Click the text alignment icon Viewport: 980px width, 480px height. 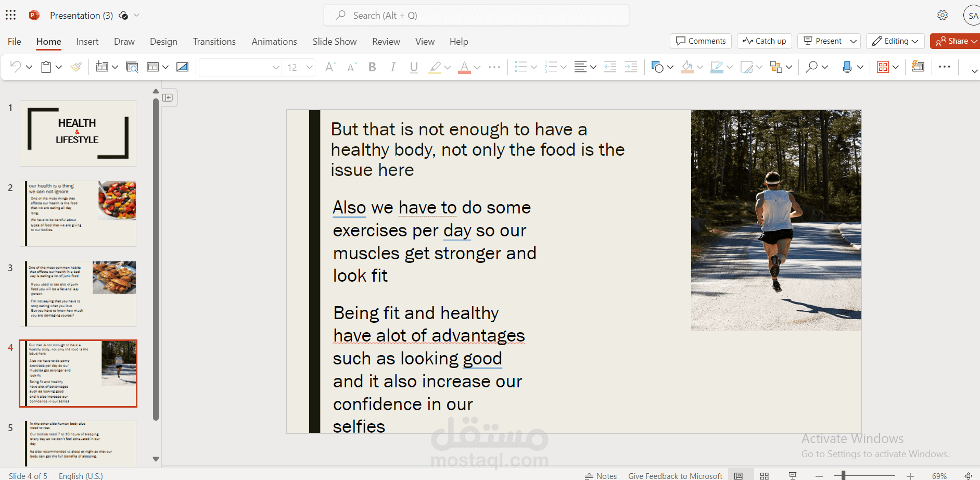(580, 67)
